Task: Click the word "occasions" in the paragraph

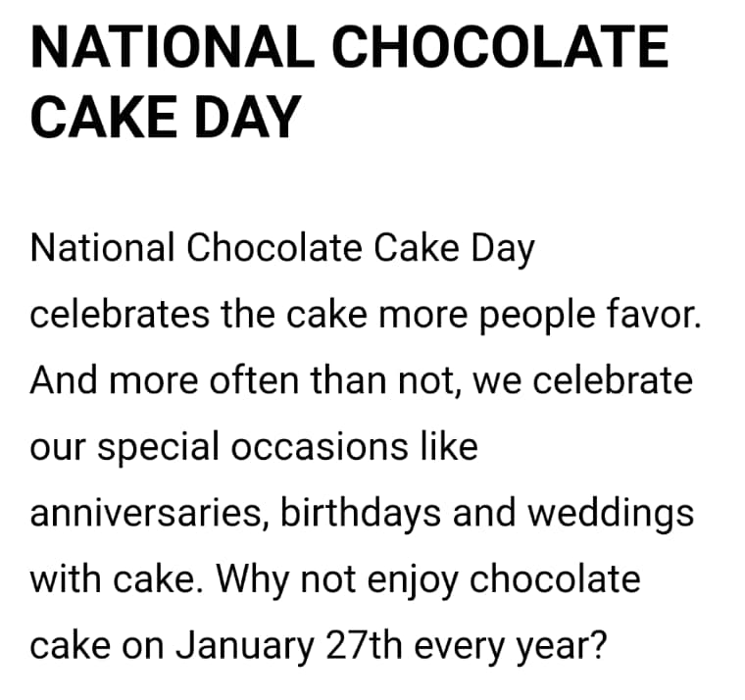Action: click(x=333, y=447)
